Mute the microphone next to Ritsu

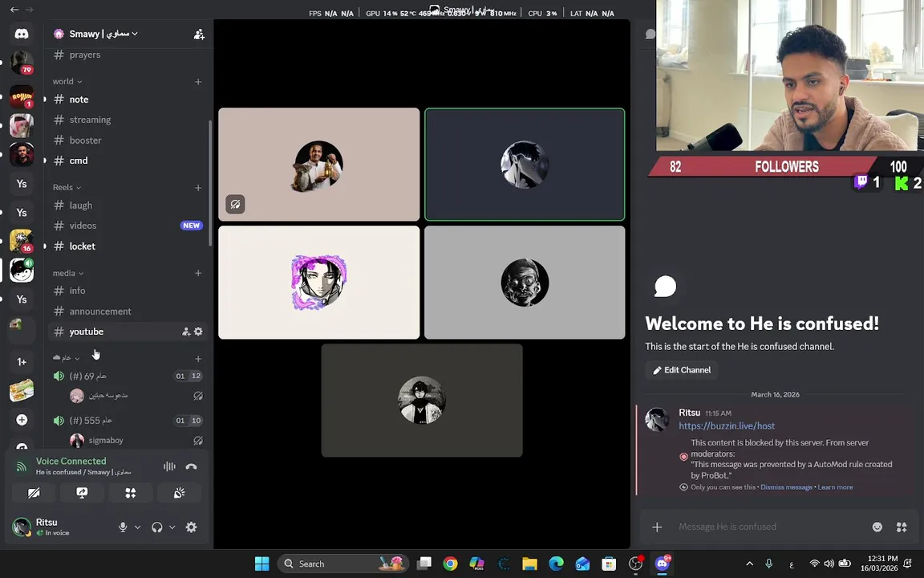point(123,527)
